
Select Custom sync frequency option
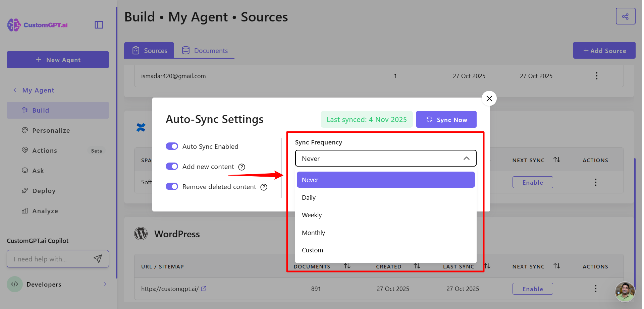(386, 250)
